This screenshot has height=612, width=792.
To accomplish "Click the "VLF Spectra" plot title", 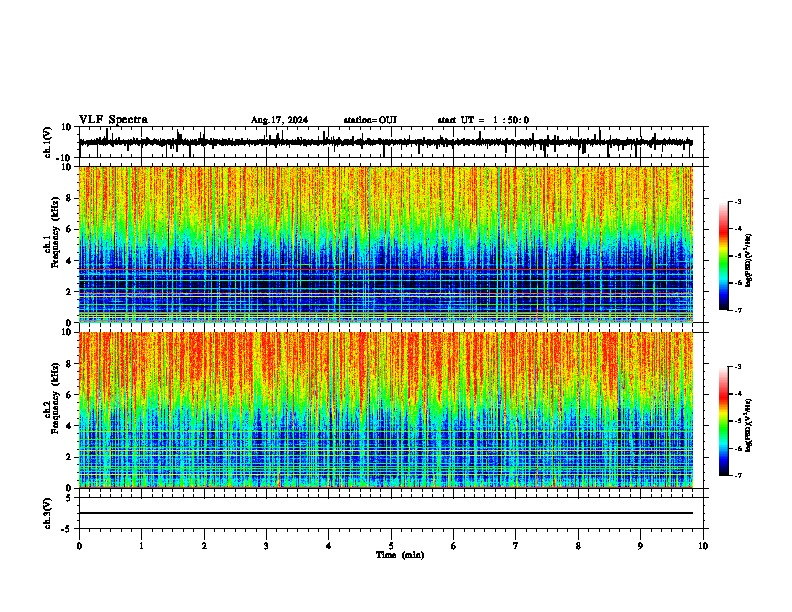I will [x=113, y=120].
